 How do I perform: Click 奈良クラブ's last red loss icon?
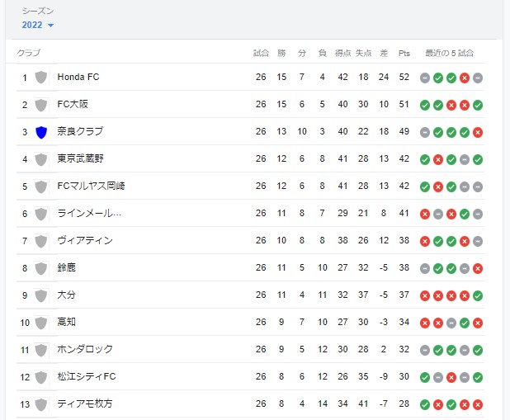coord(478,132)
